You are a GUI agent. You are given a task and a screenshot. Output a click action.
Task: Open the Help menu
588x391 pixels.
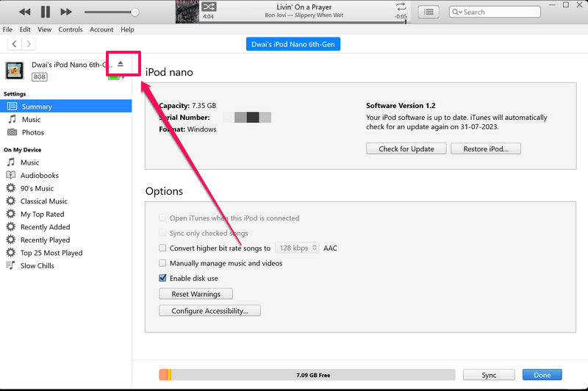[127, 29]
